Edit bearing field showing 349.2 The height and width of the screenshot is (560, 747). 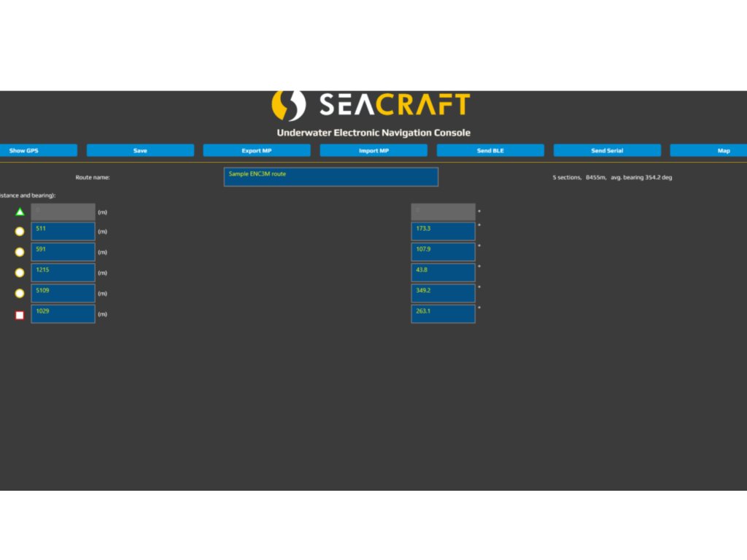tap(443, 293)
